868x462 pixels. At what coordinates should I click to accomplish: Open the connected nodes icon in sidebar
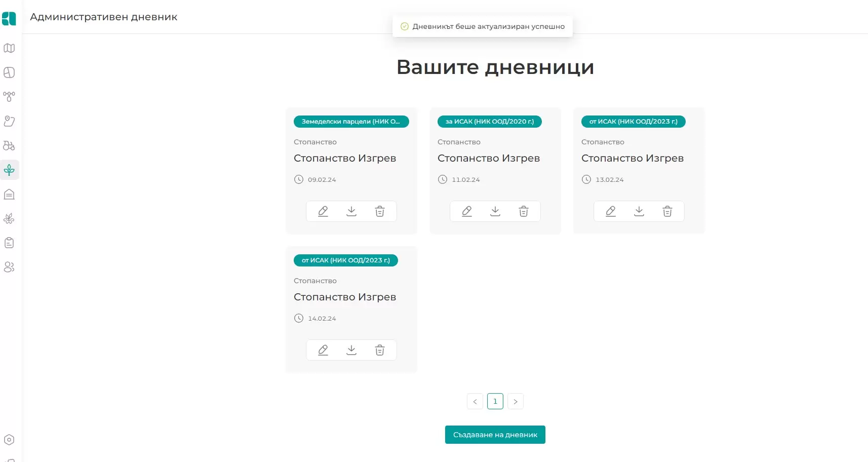(x=9, y=97)
